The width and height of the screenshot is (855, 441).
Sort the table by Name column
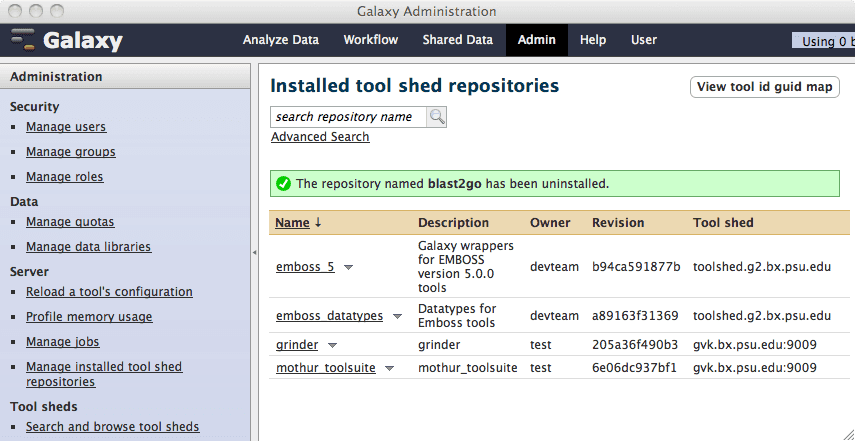coord(292,223)
